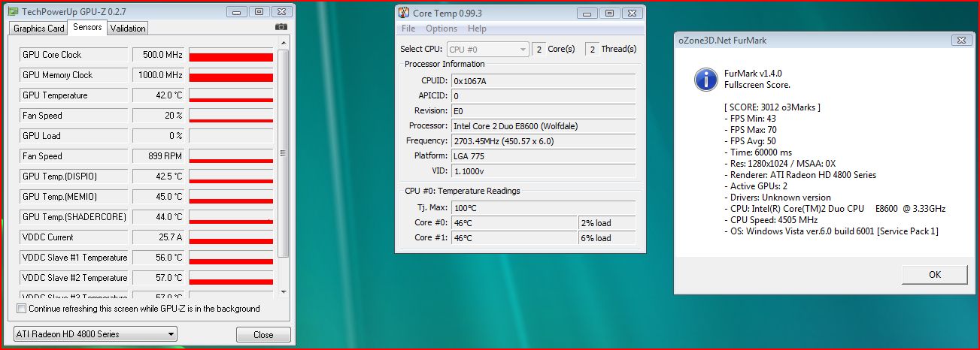Screen dimensions: 980x350
Task: Click the Core #0 2% load value
Action: tap(607, 223)
